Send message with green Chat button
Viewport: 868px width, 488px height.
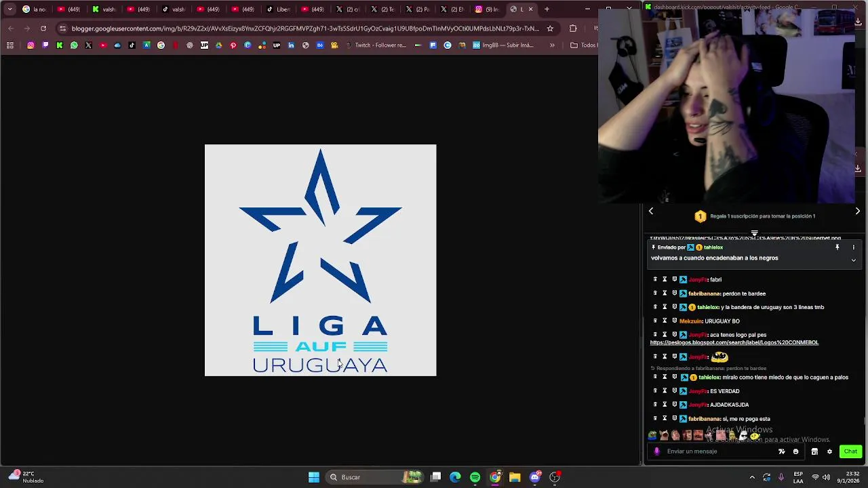tap(850, 451)
